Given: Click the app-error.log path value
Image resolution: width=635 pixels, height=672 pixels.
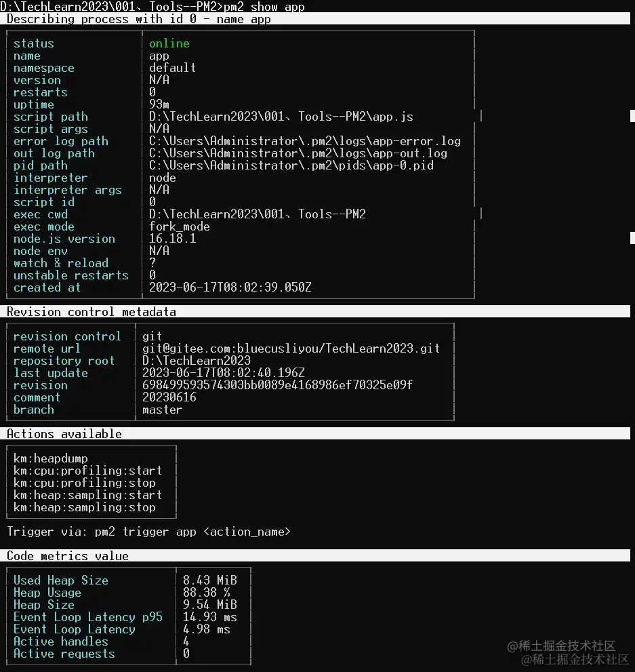Looking at the screenshot, I should tap(305, 142).
